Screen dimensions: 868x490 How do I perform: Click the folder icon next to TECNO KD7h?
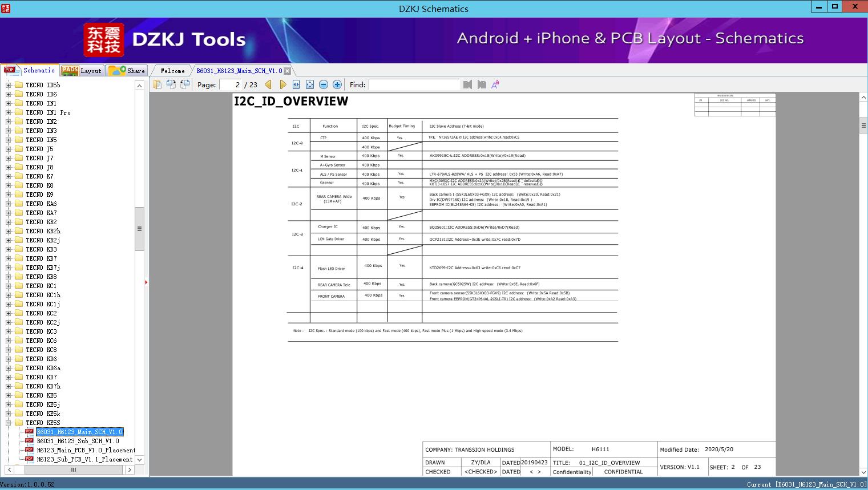pyautogui.click(x=19, y=386)
